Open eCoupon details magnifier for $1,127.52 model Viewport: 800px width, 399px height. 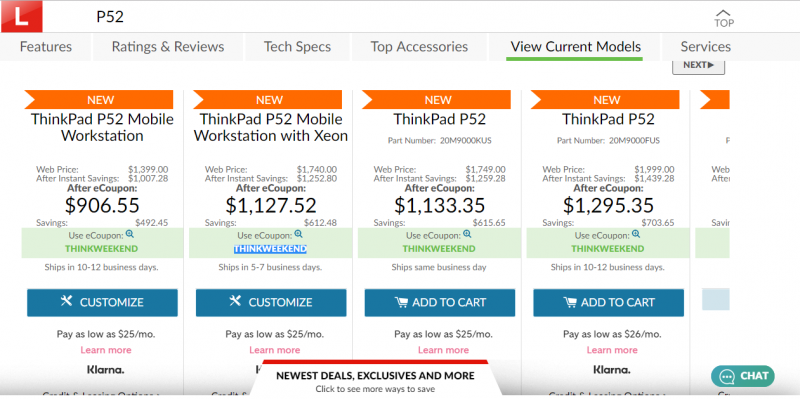[298, 234]
